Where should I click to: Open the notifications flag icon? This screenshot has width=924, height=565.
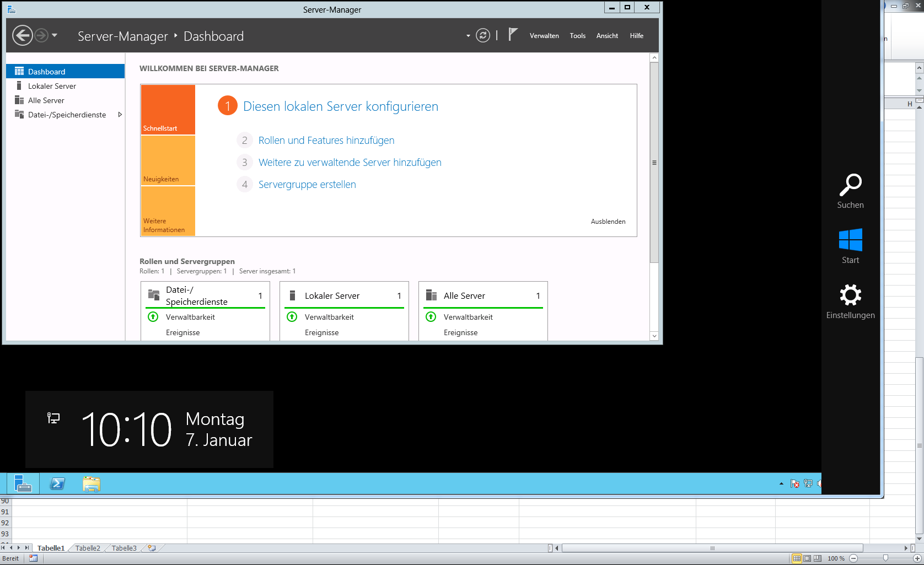[x=513, y=35]
